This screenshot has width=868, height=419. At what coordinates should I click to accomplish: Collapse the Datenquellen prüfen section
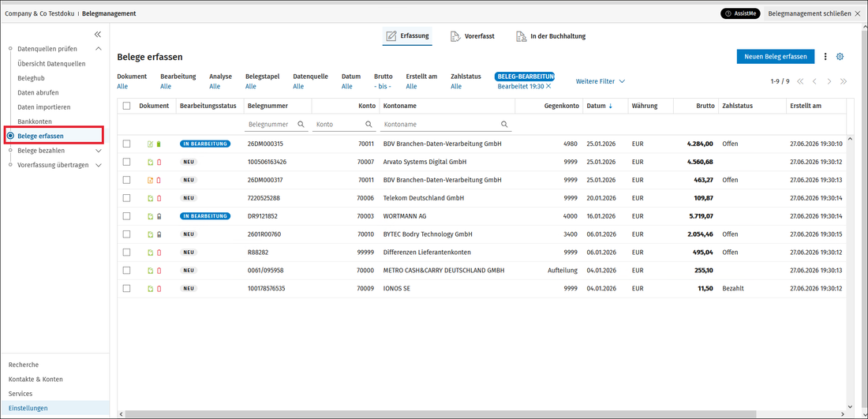99,49
